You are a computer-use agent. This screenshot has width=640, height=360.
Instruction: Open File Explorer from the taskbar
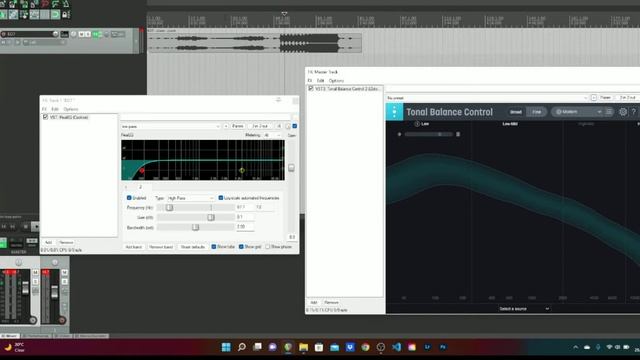pos(303,347)
